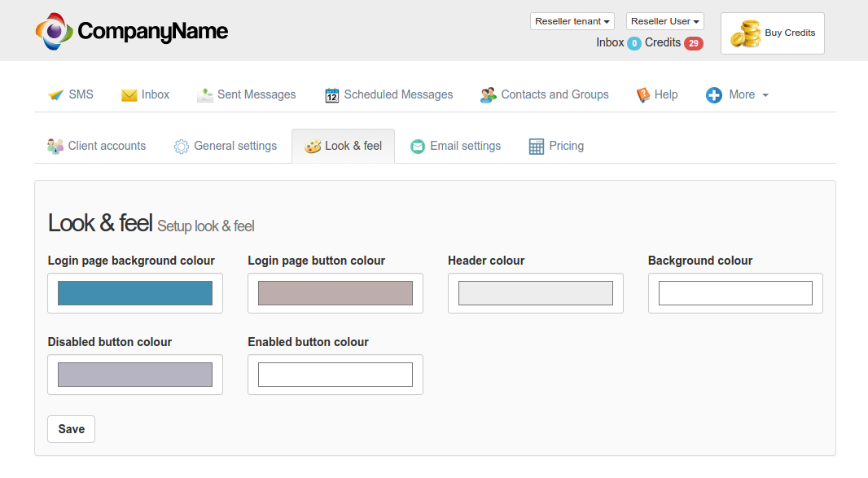Click the Scheduled Messages calendar icon

point(331,95)
